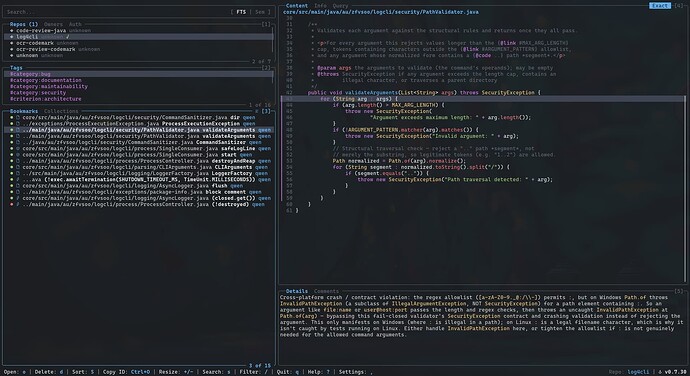690x376 pixels.
Task: Open the highlighted PathValidator.java validateArguments bookmark
Action: pos(139,130)
